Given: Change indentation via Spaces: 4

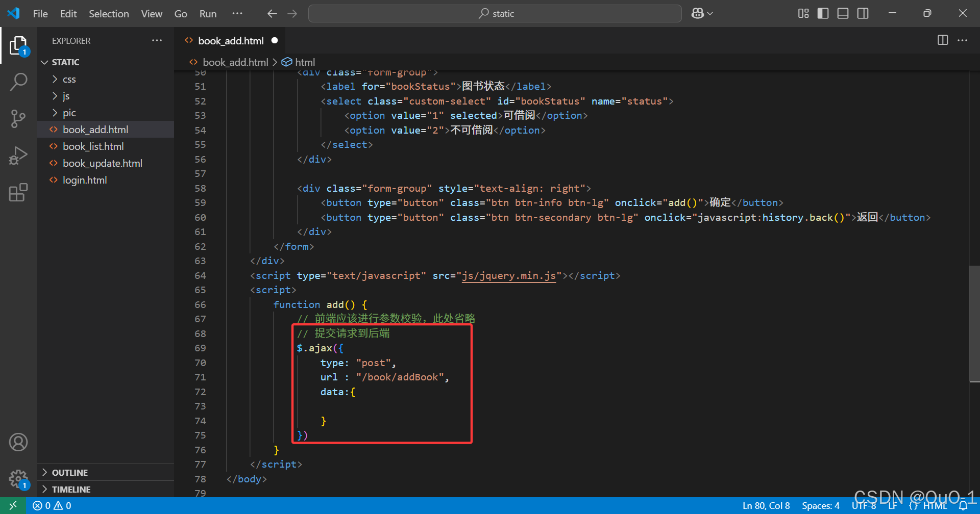Looking at the screenshot, I should pyautogui.click(x=820, y=505).
